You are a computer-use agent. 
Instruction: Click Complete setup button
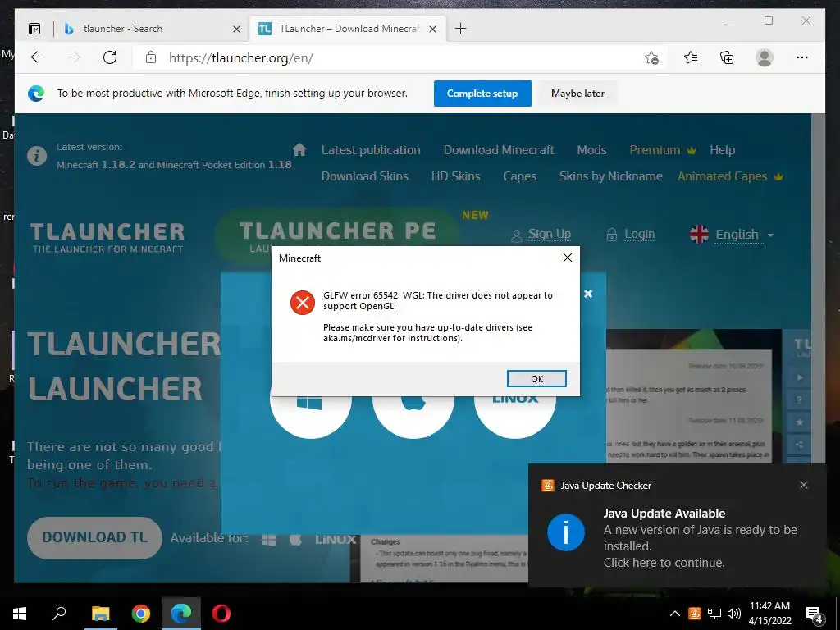482,94
